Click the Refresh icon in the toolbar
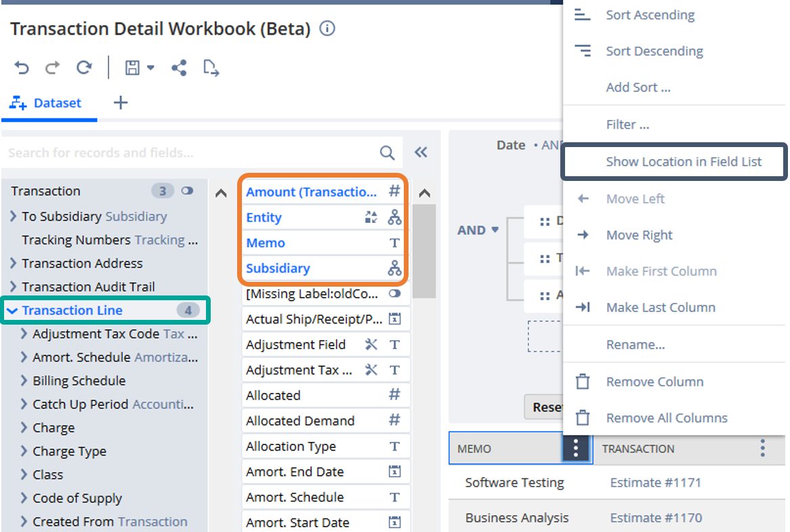The width and height of the screenshot is (790, 532). coord(84,68)
